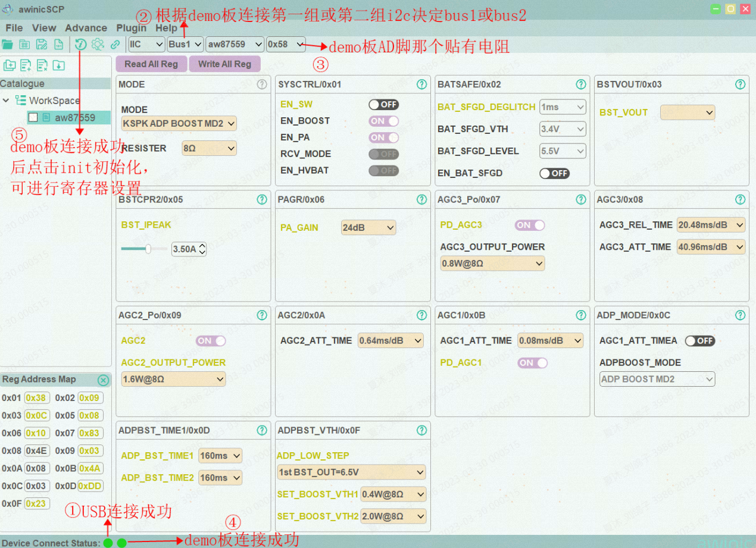Open help for AGC1/0x0B register

pos(581,315)
